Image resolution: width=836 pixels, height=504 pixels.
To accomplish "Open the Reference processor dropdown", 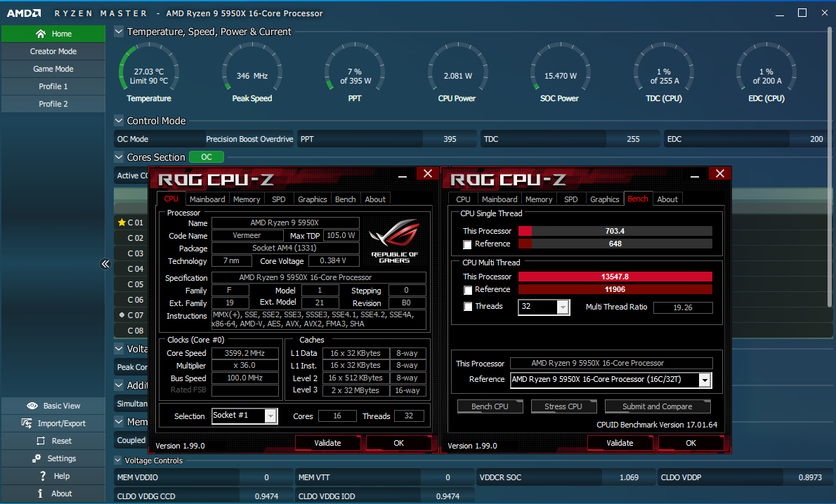I will coord(705,380).
